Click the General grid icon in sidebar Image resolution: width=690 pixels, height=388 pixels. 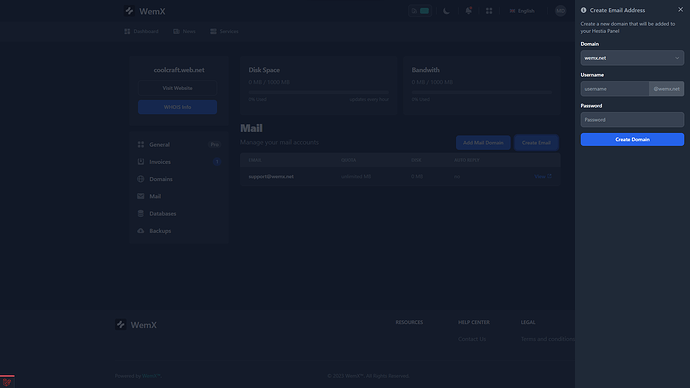click(141, 144)
